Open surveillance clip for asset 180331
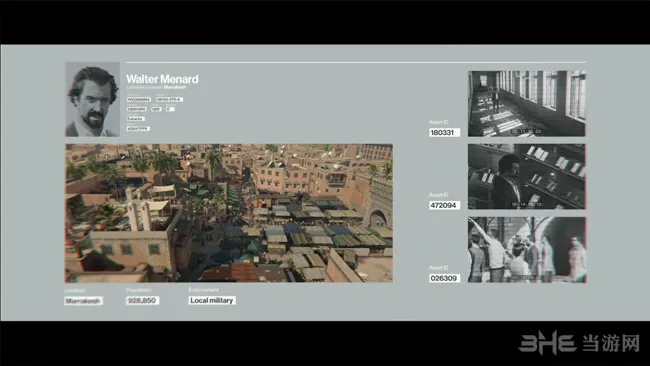650x366 pixels. click(x=527, y=104)
